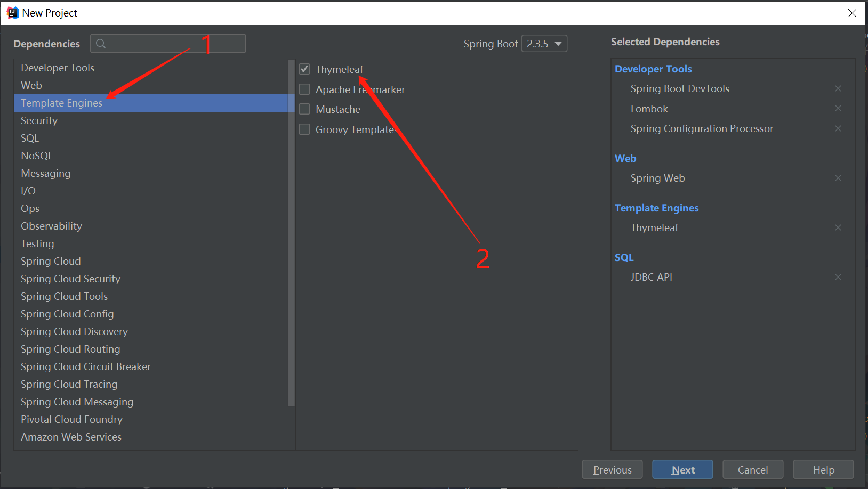
Task: Choose Spring Cloud Tracing category
Action: click(151, 384)
